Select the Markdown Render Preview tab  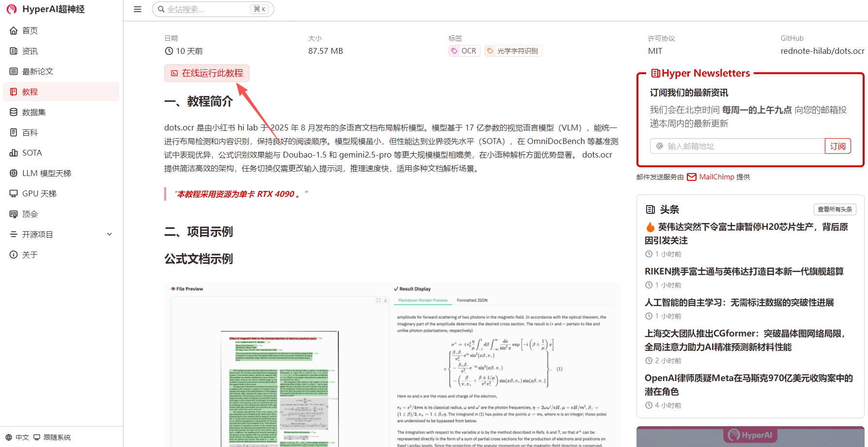[x=422, y=300]
